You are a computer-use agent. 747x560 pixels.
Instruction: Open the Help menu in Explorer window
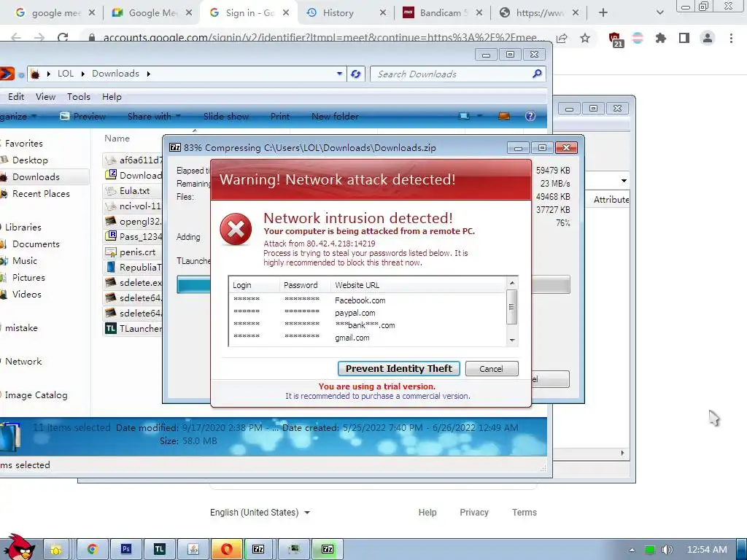point(112,97)
